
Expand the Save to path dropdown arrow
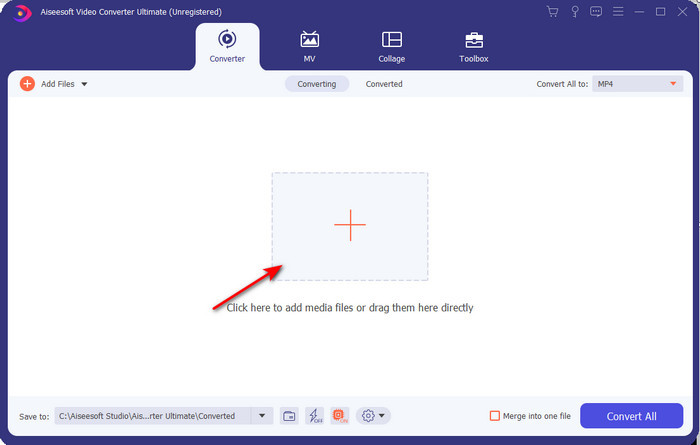pyautogui.click(x=262, y=416)
